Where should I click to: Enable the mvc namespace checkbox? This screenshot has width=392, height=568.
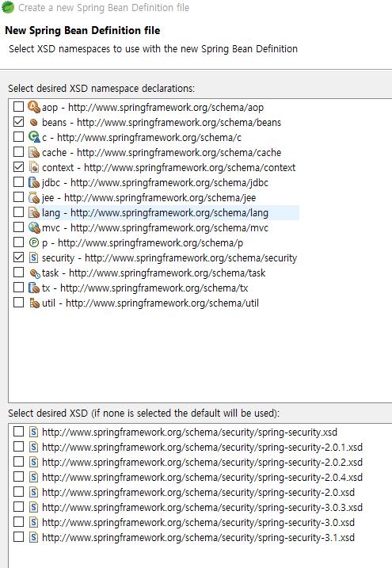18,227
